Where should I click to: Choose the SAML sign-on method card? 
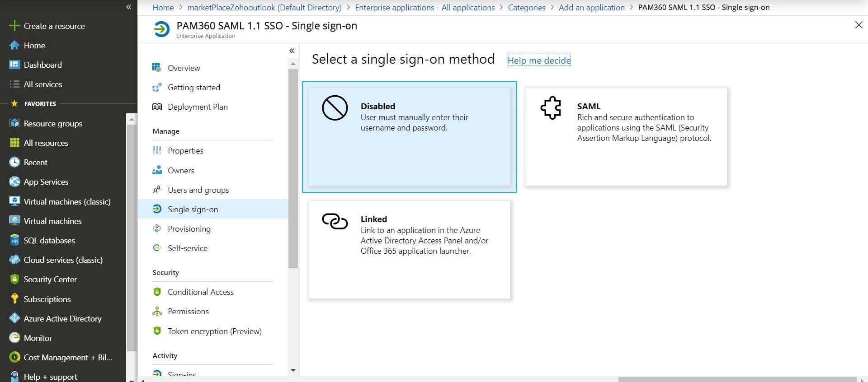(626, 137)
